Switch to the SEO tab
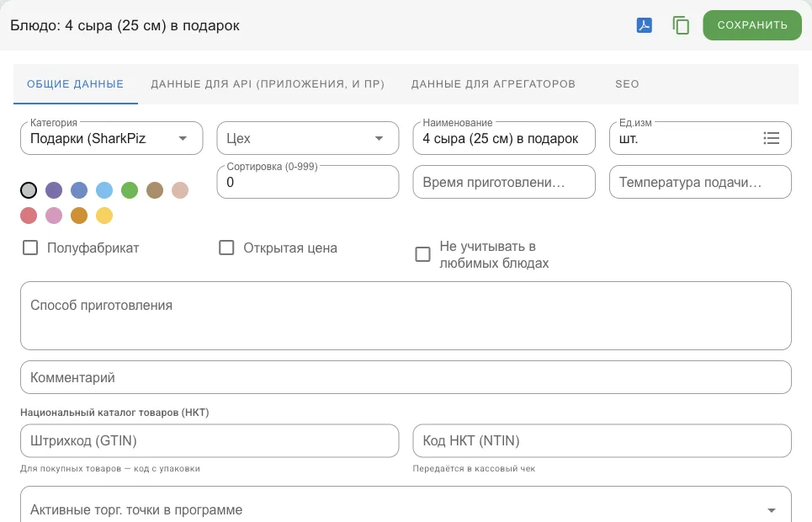 627,84
